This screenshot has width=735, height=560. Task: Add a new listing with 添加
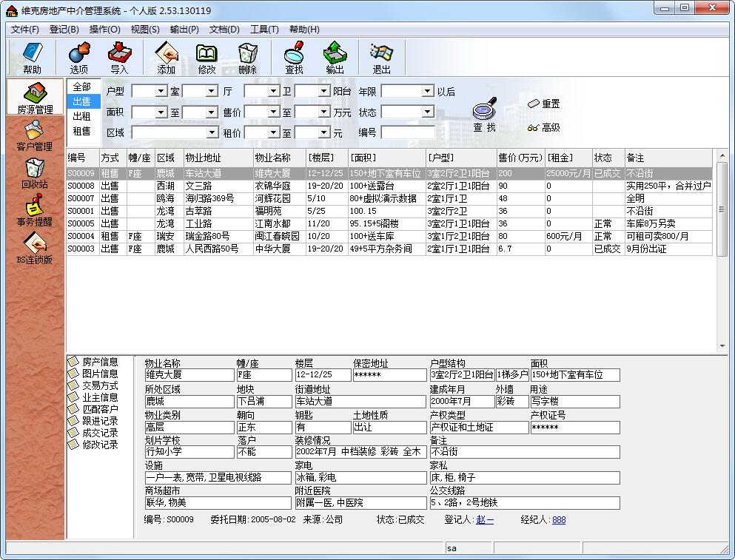pos(166,58)
